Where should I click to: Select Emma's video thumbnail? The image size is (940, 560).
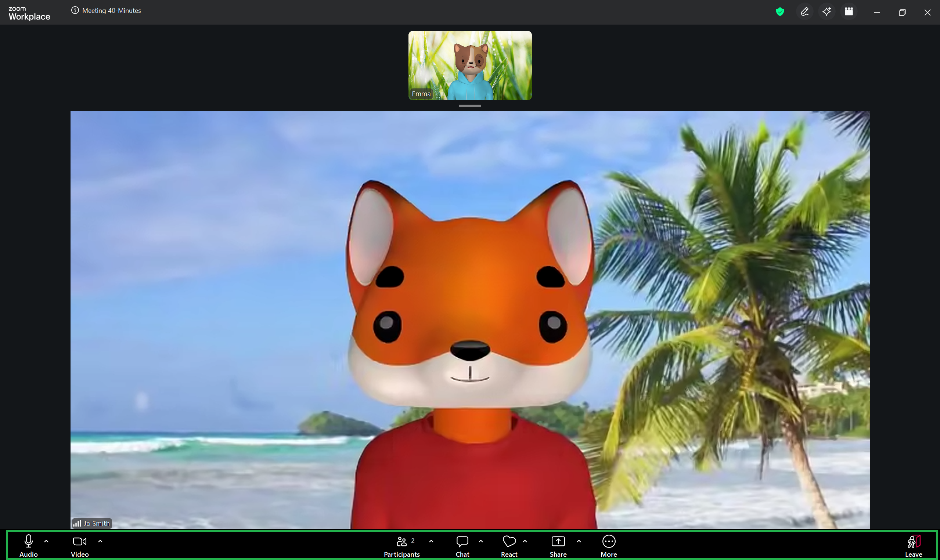click(470, 65)
